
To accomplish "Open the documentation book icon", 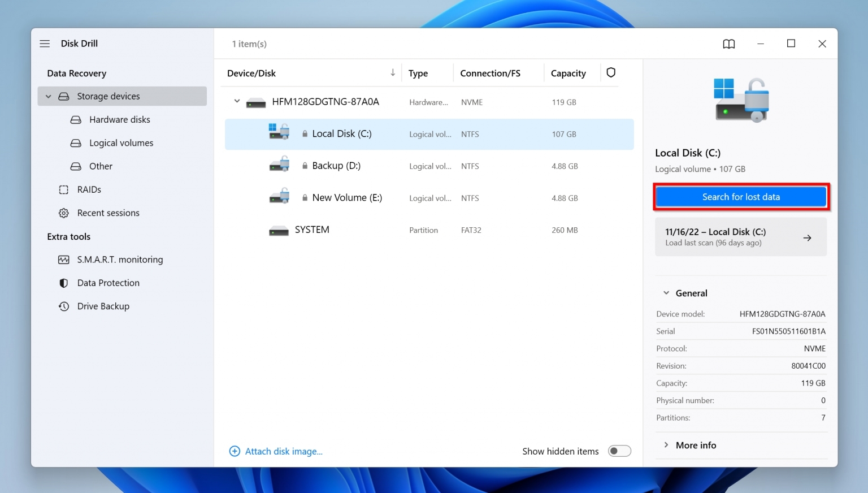I will pyautogui.click(x=728, y=44).
